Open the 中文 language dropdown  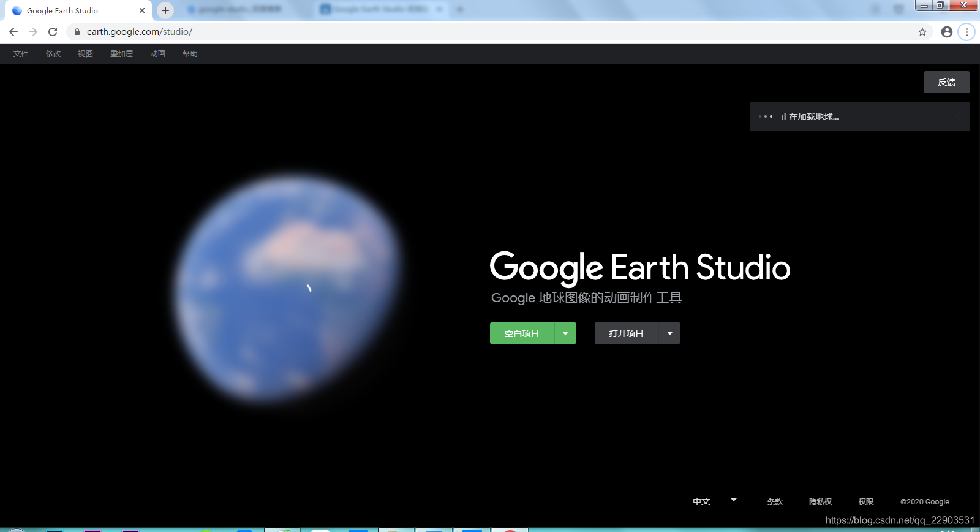717,501
